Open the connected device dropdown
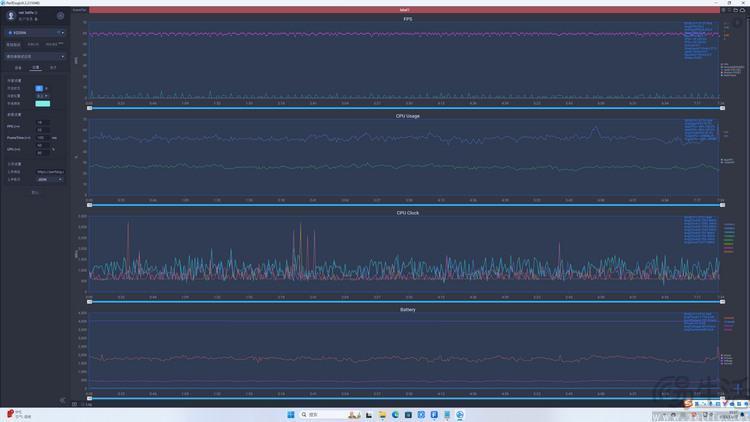The width and height of the screenshot is (750, 422). point(35,33)
